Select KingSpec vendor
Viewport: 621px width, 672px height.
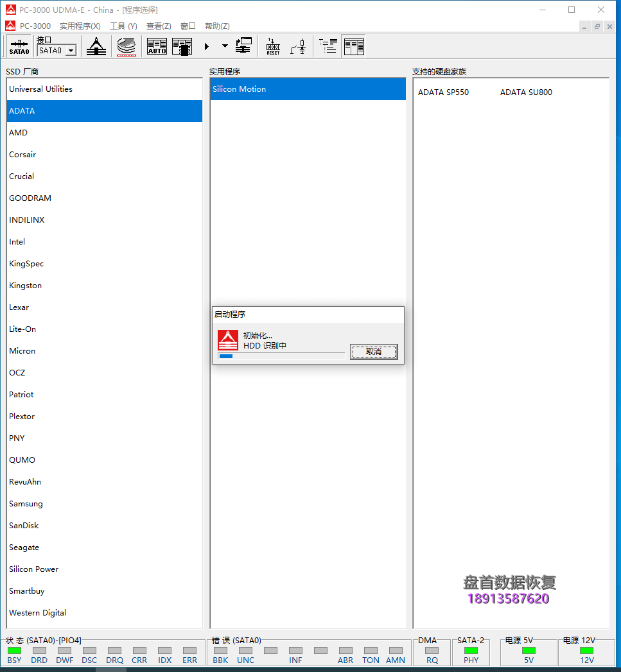point(105,264)
